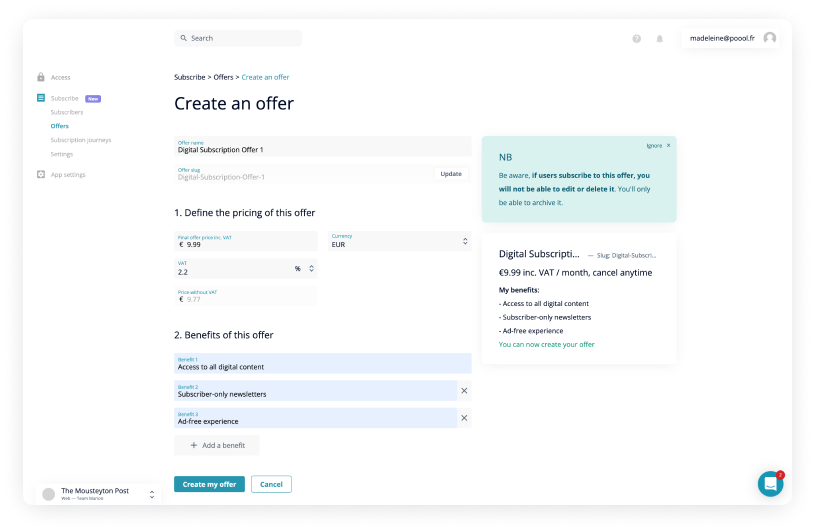Click the Create my offer button
Screen dimensions: 815x532
(x=209, y=484)
